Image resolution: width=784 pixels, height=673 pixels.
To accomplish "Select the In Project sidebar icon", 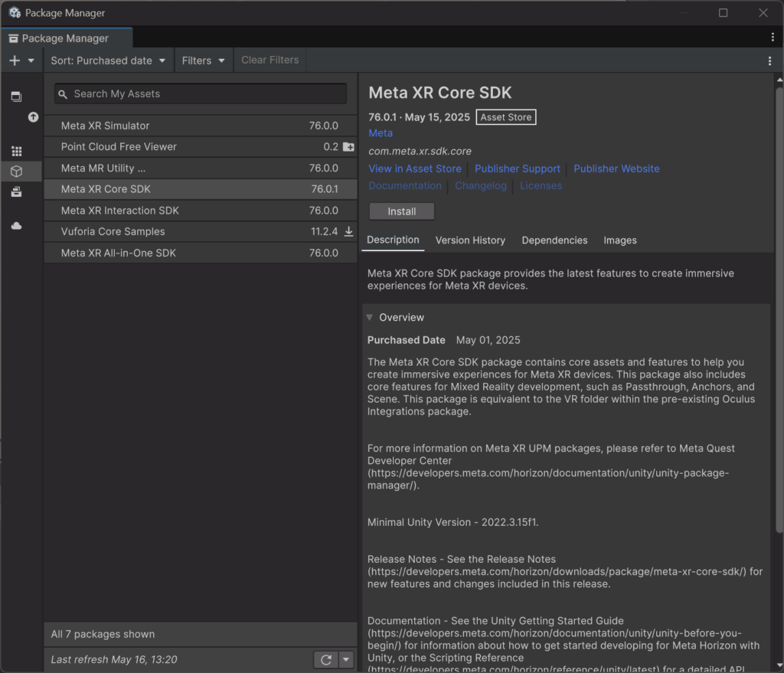I will pos(17,96).
